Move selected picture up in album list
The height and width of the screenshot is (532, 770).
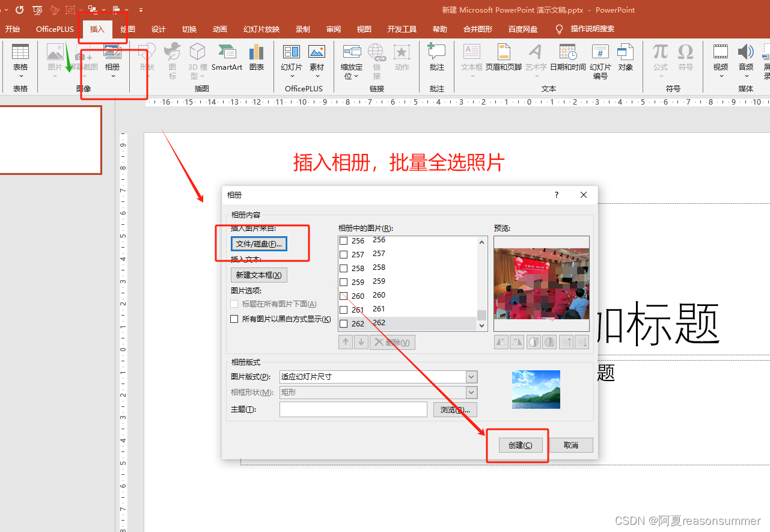[x=346, y=342]
